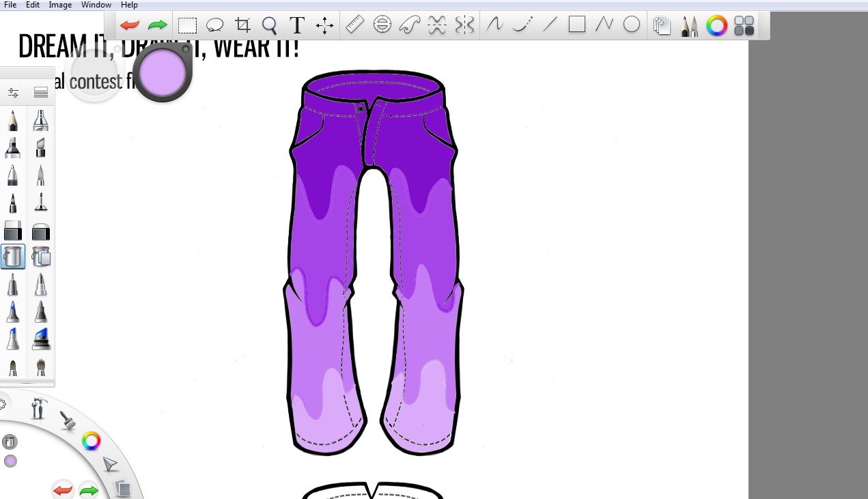
Task: Select the Text tool
Action: pos(296,26)
